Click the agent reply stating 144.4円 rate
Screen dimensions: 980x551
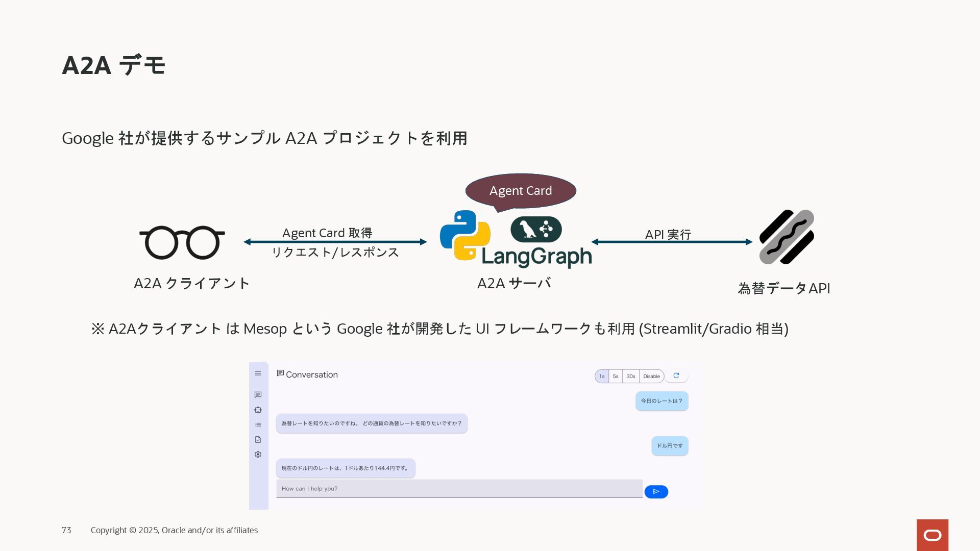[x=346, y=468]
